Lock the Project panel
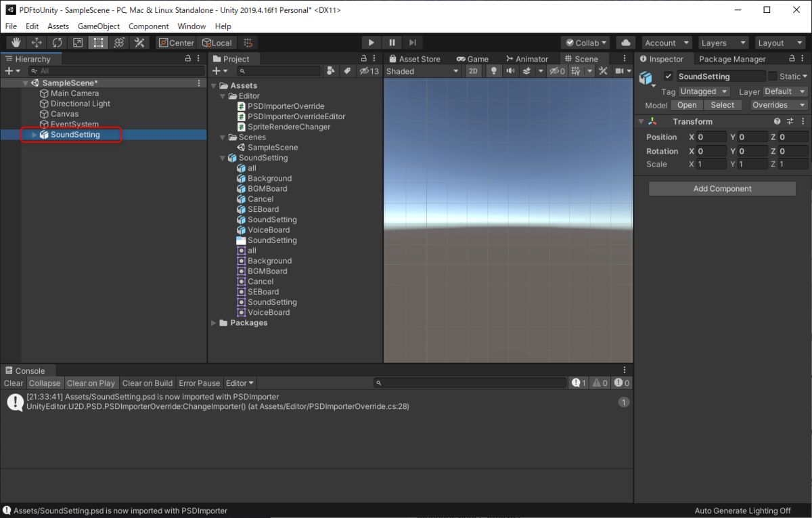This screenshot has width=812, height=518. 363,59
